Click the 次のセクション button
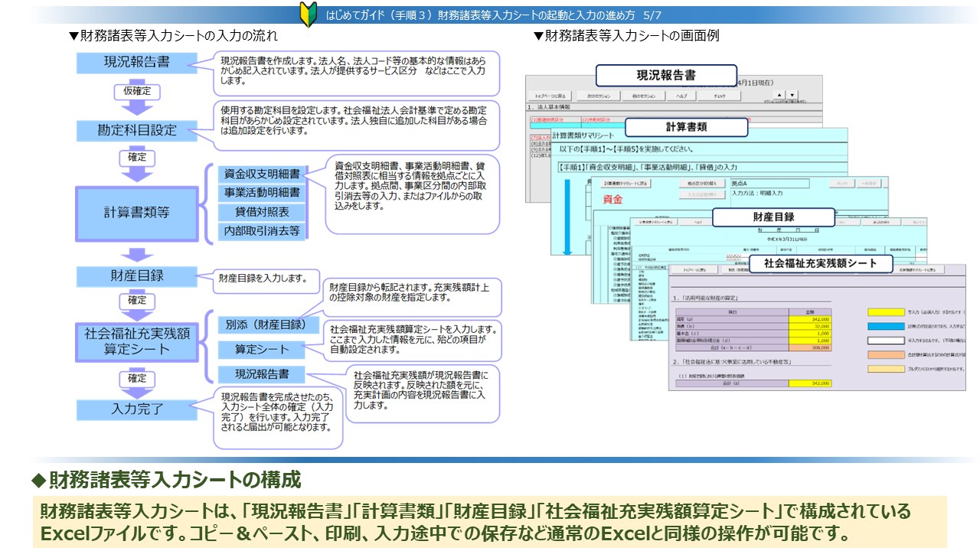980x551 pixels. pos(599,96)
